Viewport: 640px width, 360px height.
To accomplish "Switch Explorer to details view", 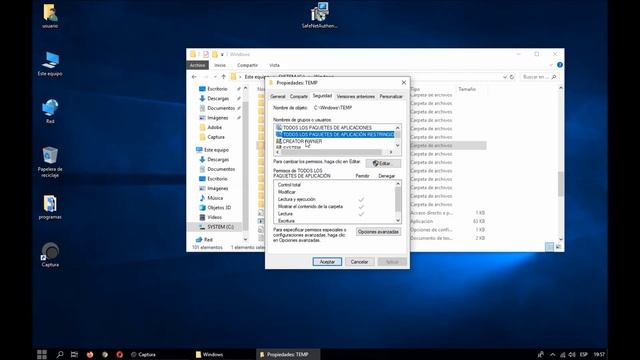I will coord(549,247).
